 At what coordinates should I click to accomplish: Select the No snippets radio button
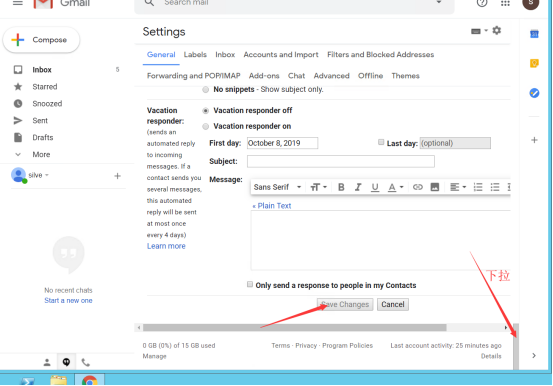[206, 90]
